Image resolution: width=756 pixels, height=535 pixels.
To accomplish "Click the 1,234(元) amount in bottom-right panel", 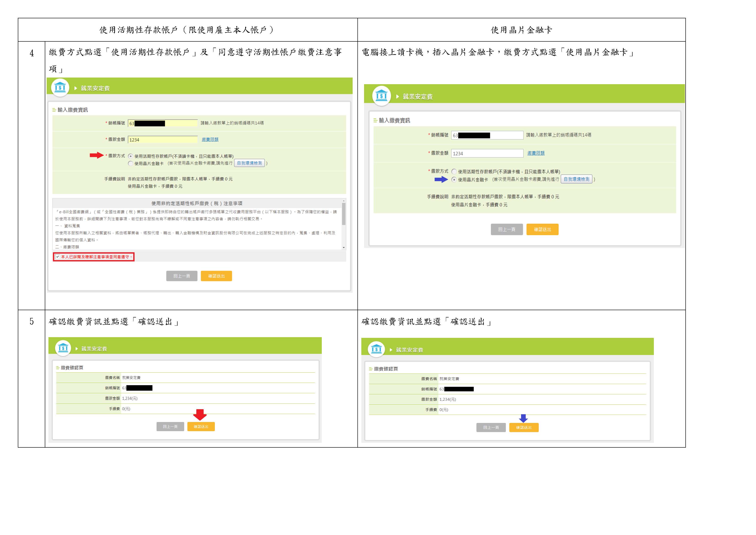I will (x=448, y=400).
